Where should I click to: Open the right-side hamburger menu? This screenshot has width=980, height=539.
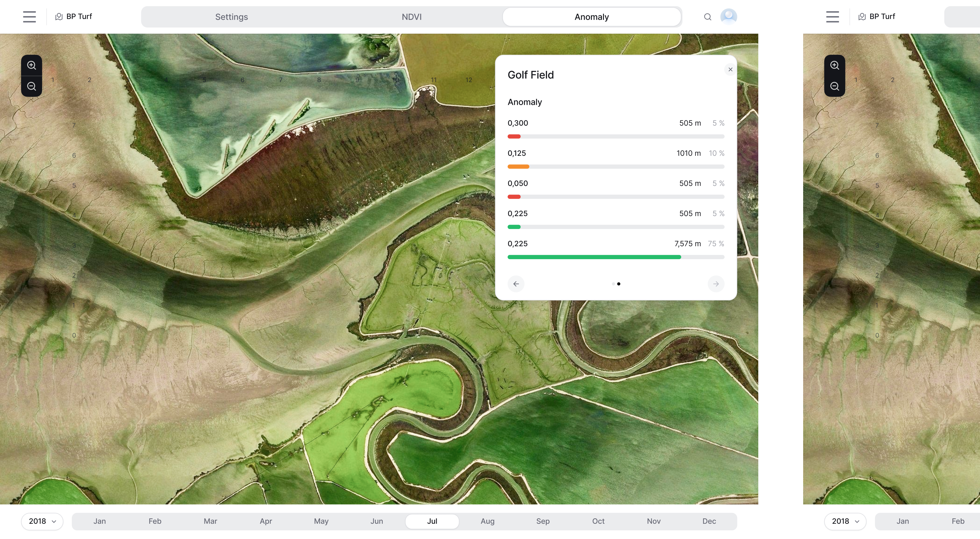point(832,17)
